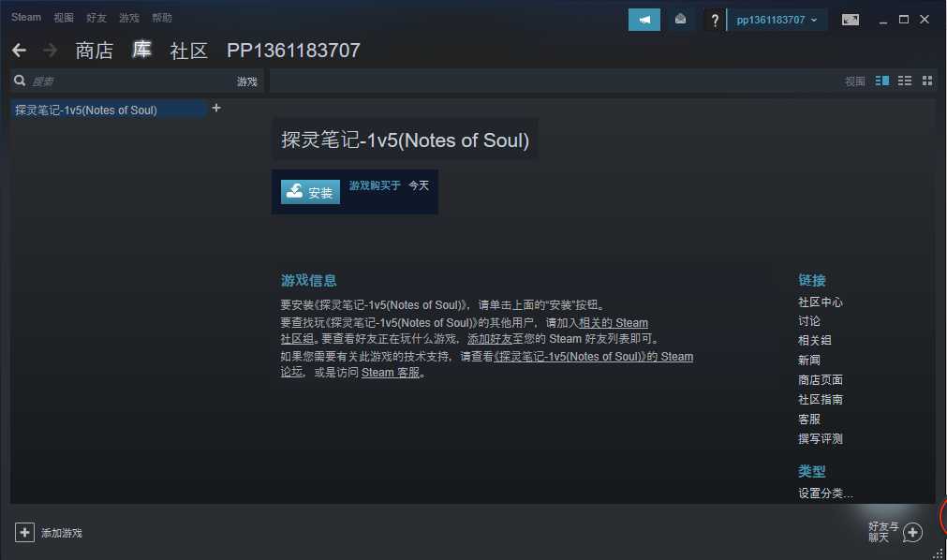Open the announcements megaphone icon
Image resolution: width=947 pixels, height=560 pixels.
click(644, 20)
